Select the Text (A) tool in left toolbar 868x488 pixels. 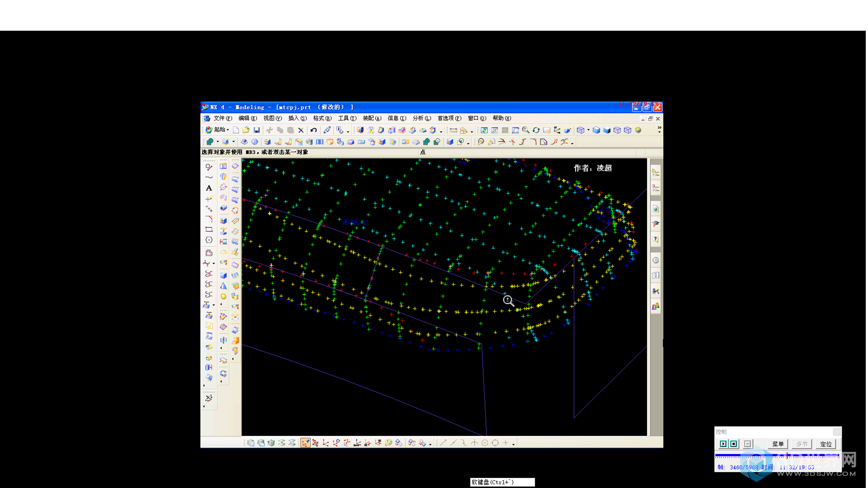click(x=209, y=188)
